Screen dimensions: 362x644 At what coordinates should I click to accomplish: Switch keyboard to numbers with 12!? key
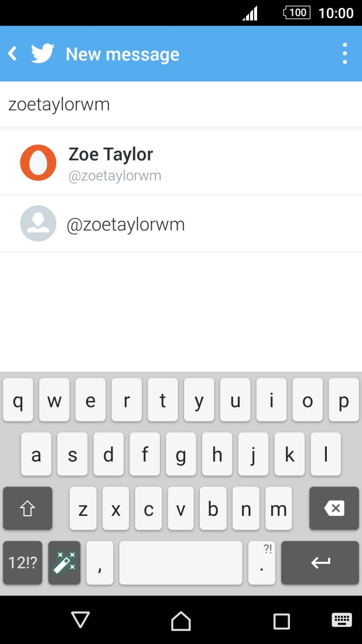pyautogui.click(x=22, y=563)
